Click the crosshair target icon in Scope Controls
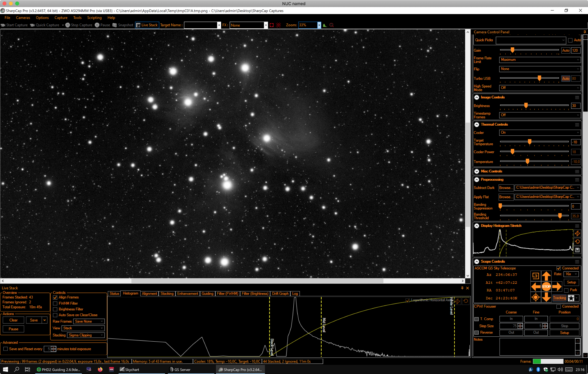The width and height of the screenshot is (588, 374). click(x=535, y=297)
